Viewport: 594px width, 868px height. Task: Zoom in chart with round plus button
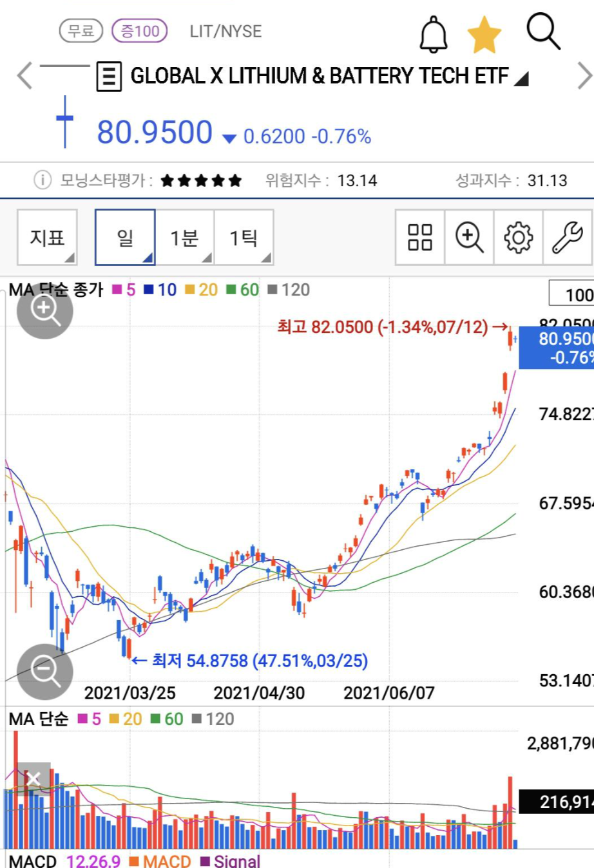pyautogui.click(x=45, y=310)
